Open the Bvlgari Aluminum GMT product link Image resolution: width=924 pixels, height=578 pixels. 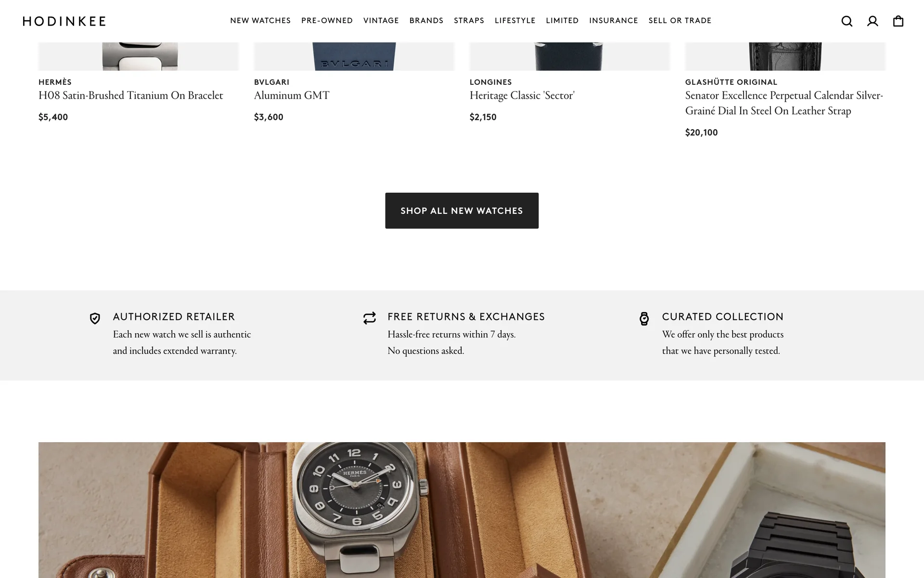292,95
